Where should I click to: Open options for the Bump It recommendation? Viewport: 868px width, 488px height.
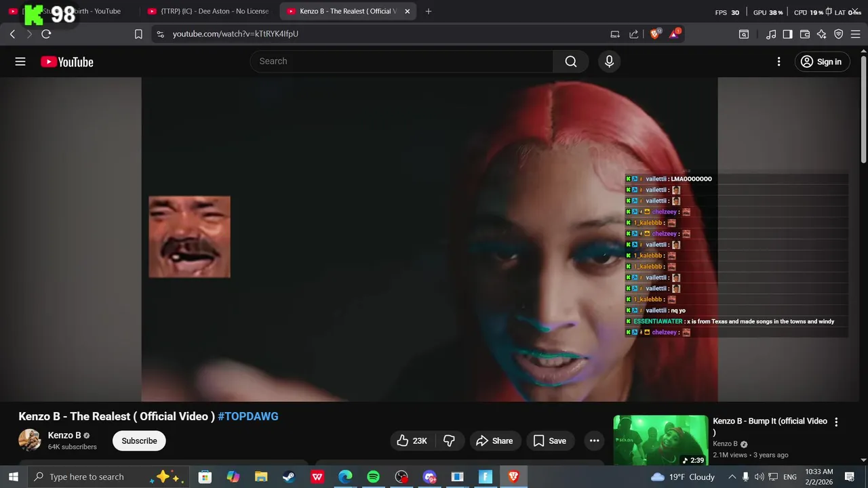click(x=836, y=422)
